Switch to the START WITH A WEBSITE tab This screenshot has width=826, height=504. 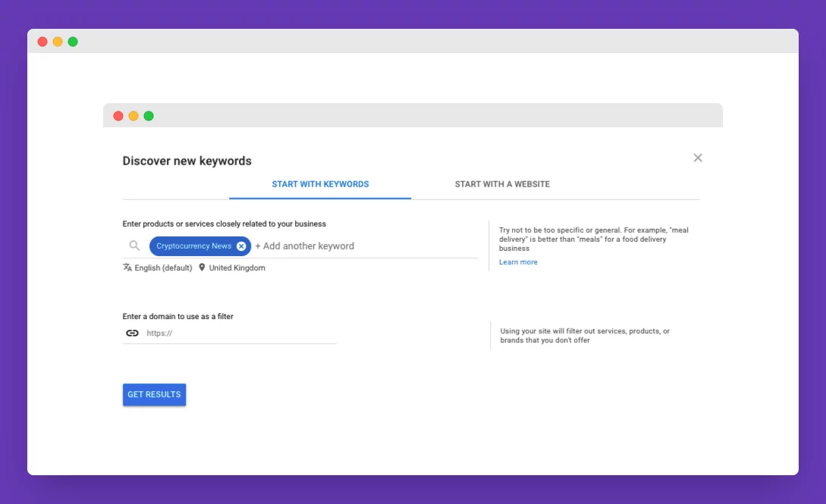tap(502, 184)
